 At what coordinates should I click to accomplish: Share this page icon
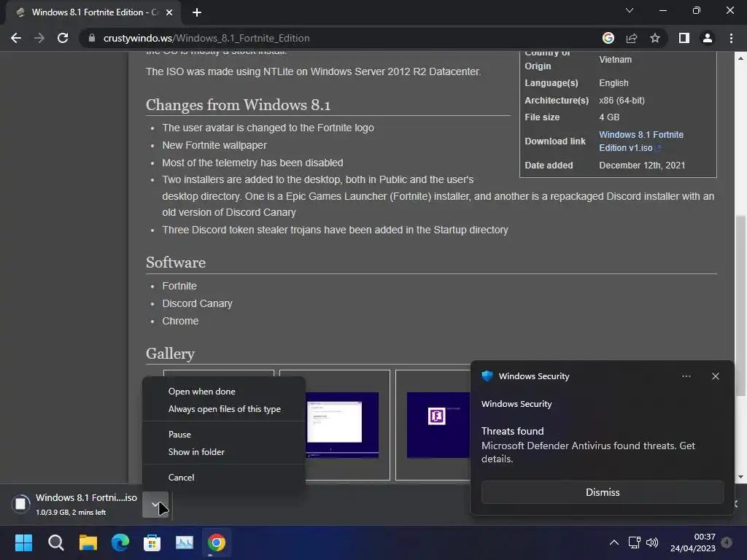pyautogui.click(x=632, y=38)
